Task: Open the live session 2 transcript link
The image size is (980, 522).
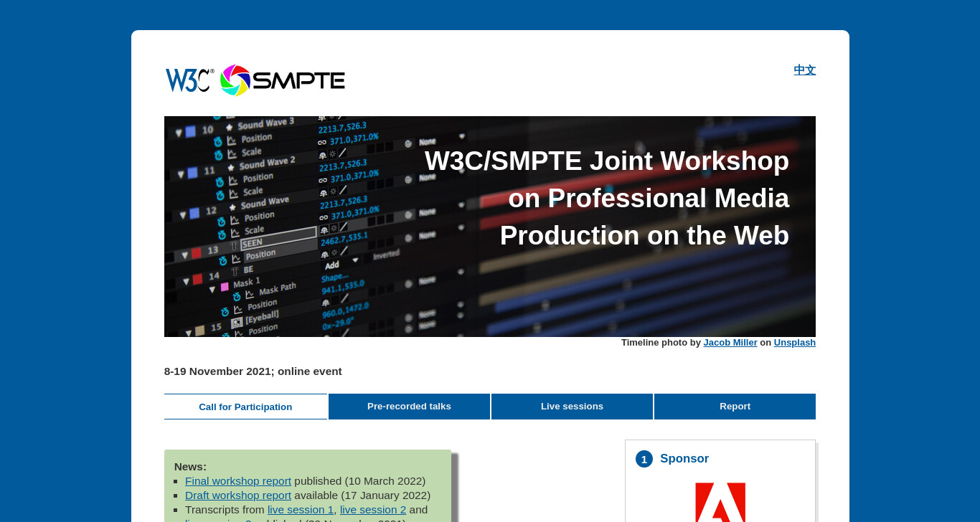Action: 373,510
